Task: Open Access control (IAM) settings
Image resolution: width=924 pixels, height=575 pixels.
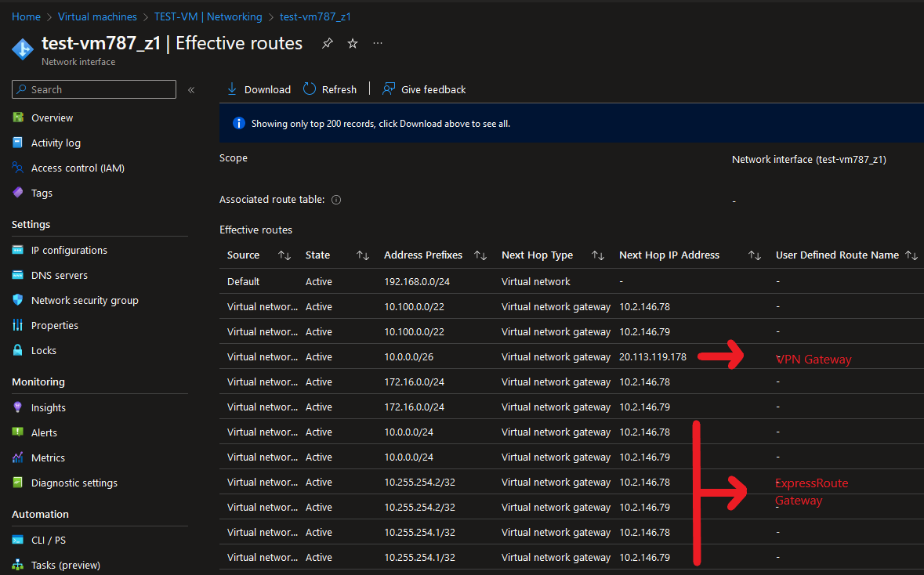Action: point(78,168)
